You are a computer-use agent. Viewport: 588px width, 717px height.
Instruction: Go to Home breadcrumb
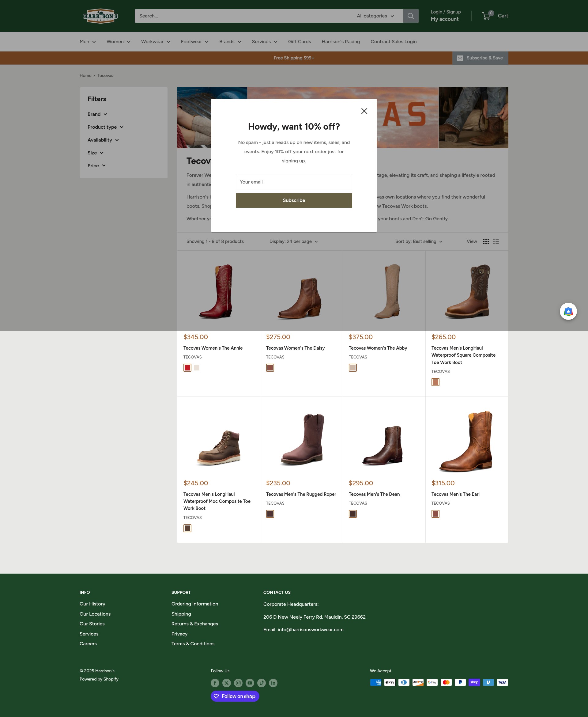tap(85, 76)
